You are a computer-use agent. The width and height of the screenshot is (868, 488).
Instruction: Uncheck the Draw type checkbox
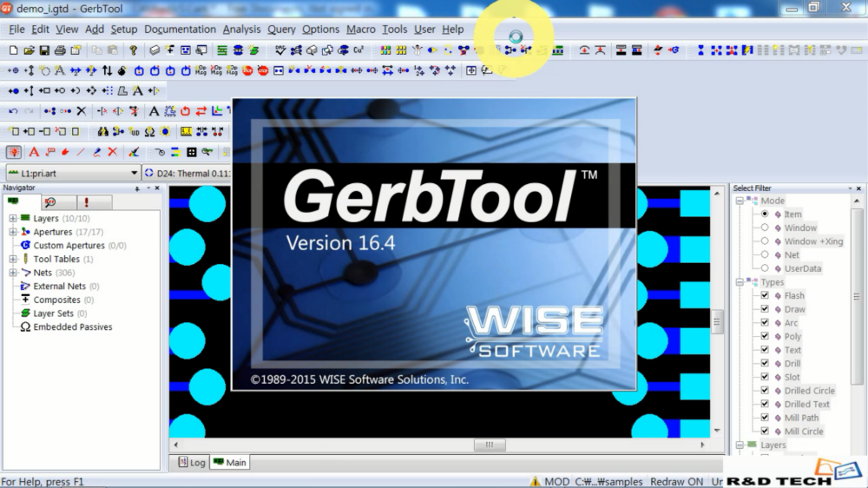pyautogui.click(x=765, y=309)
